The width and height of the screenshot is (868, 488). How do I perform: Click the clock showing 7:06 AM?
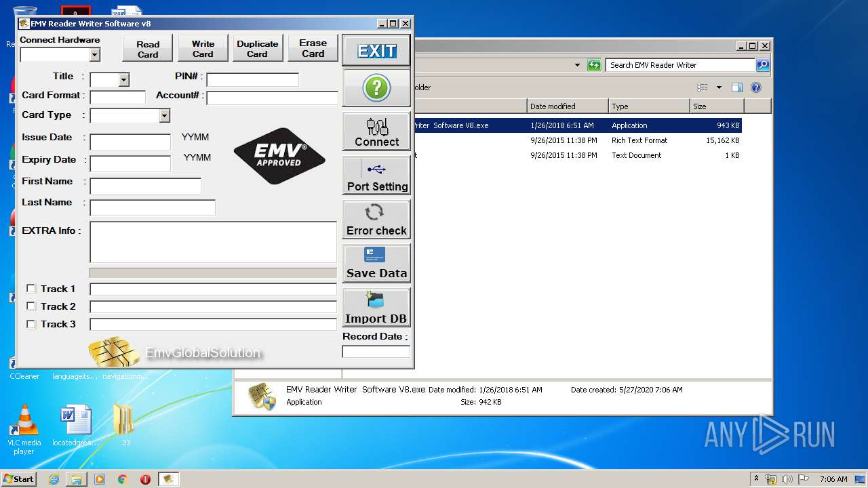[833, 479]
